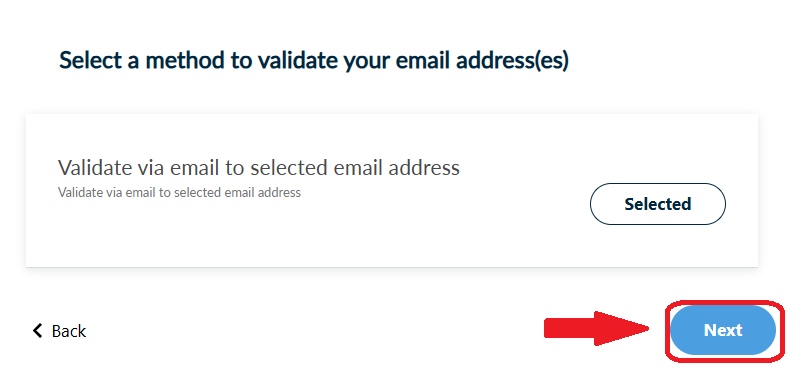Viewport: 811px width, 375px height.
Task: Click the word 'Selected' in the outlined pill
Action: point(657,204)
